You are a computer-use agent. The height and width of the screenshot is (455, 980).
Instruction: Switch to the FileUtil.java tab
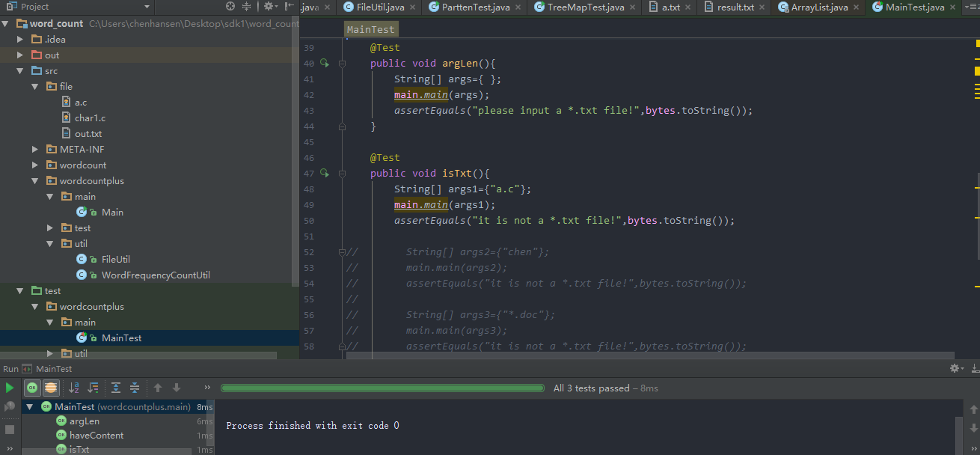(x=380, y=7)
